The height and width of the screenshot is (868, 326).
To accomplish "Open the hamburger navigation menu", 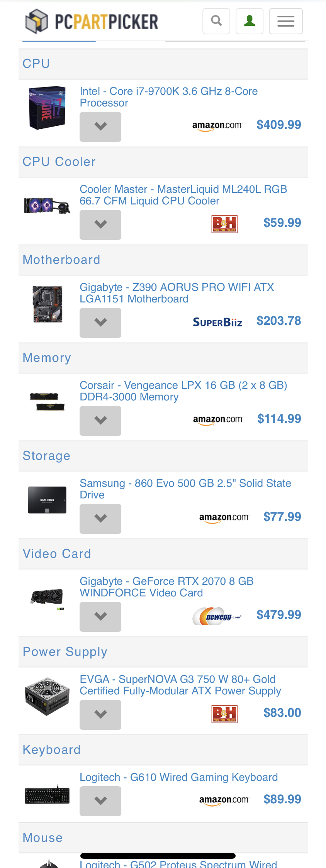I will point(286,21).
